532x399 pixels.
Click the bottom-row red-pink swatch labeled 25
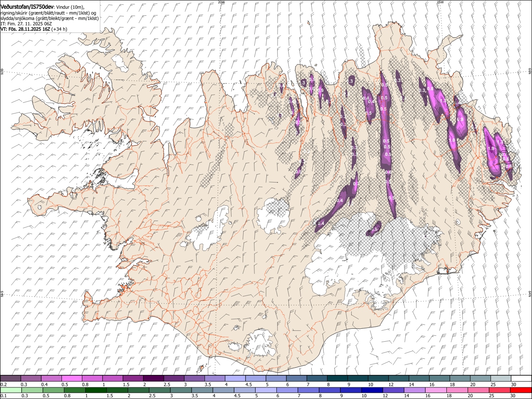pyautogui.click(x=499, y=390)
